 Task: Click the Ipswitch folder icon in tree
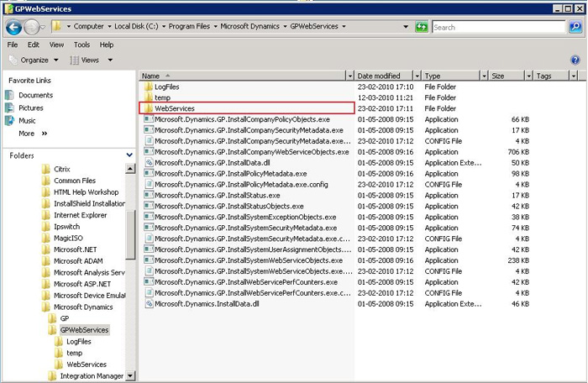[46, 227]
